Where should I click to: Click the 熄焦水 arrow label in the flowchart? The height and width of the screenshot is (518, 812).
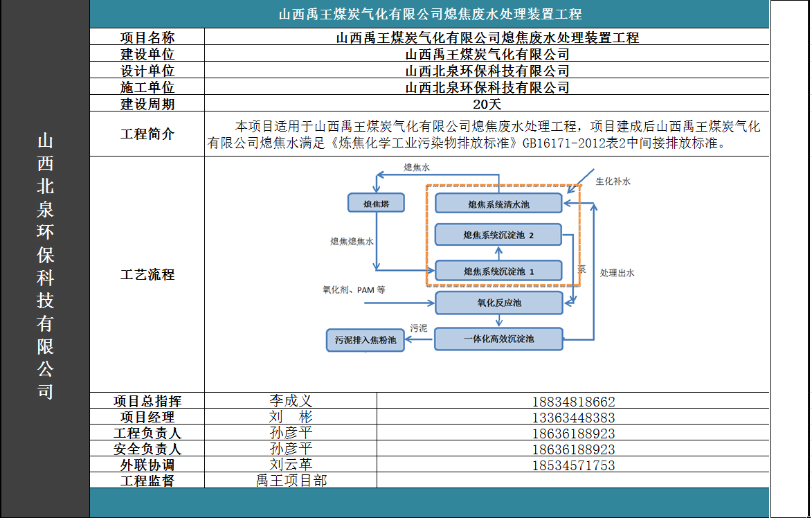(417, 168)
